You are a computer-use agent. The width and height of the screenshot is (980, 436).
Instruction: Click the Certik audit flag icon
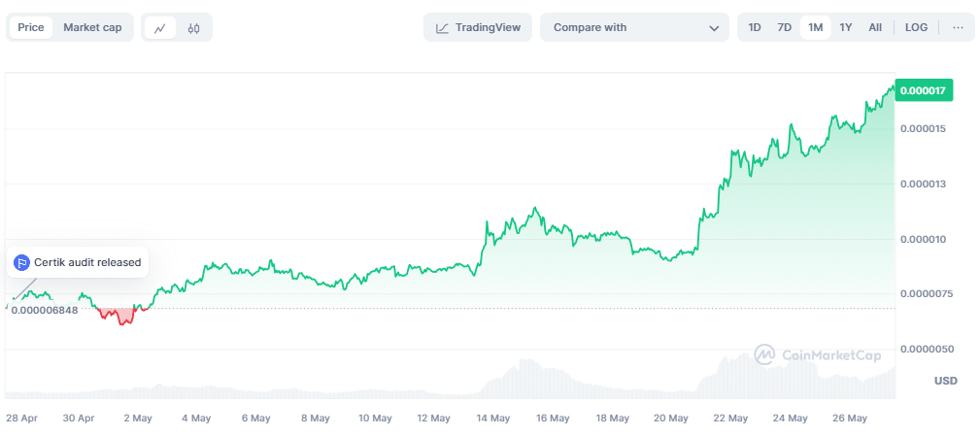(21, 262)
